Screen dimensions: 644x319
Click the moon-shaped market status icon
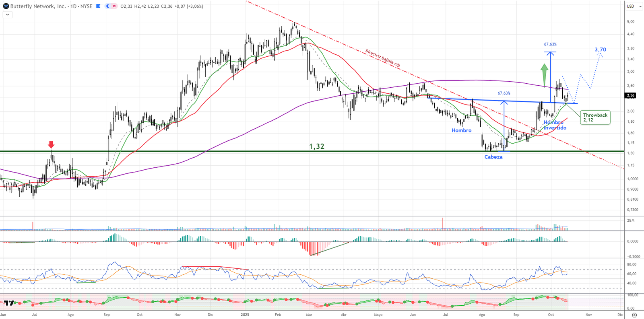108,6
